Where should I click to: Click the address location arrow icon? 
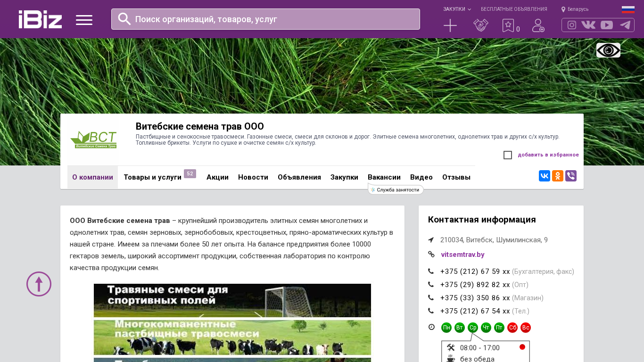click(431, 240)
